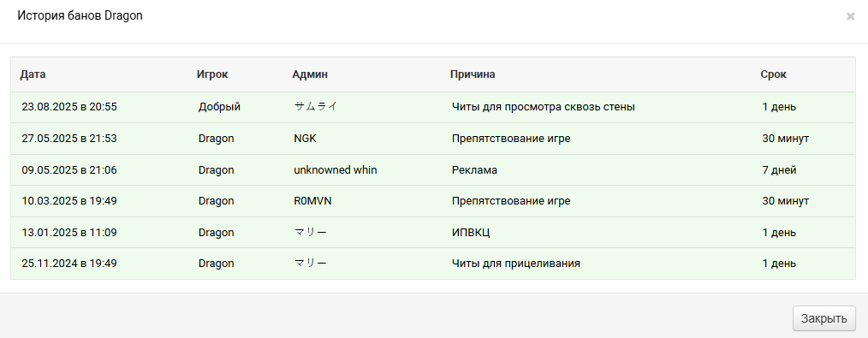Image resolution: width=868 pixels, height=338 pixels.
Task: Click 1 день in the ИПВКЦ row
Action: (779, 233)
